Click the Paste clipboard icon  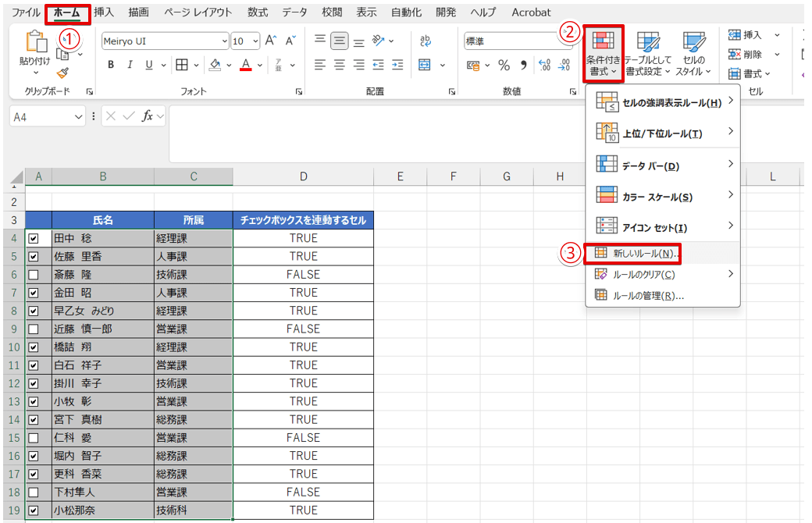[36, 41]
